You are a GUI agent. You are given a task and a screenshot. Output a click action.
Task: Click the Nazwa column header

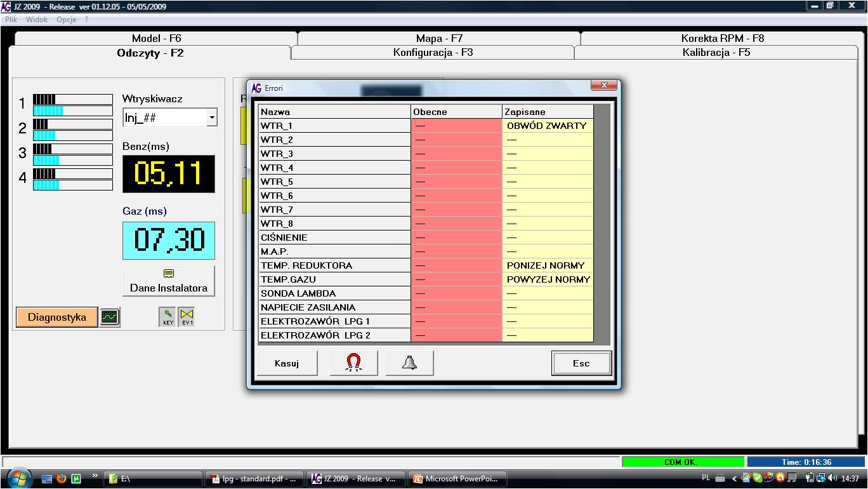point(335,112)
